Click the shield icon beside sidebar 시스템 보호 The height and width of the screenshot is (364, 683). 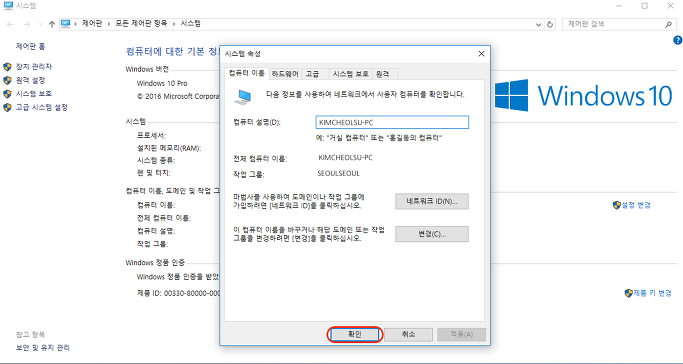point(7,94)
